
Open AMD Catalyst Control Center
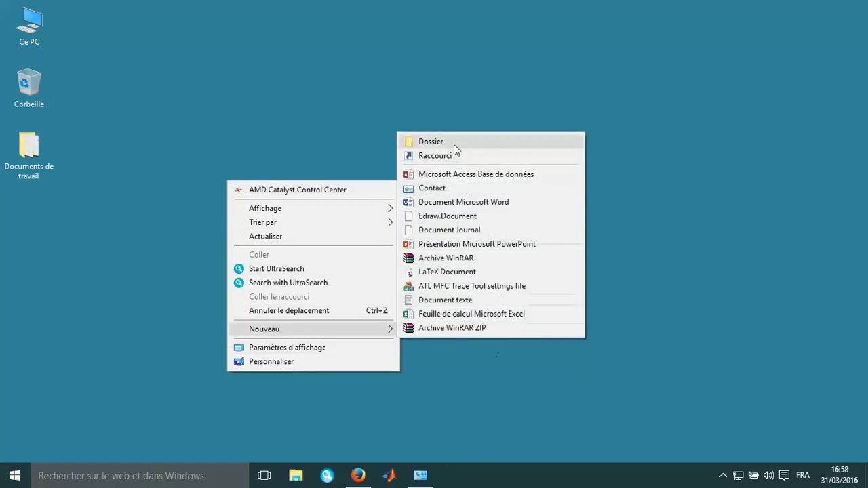[x=313, y=190]
